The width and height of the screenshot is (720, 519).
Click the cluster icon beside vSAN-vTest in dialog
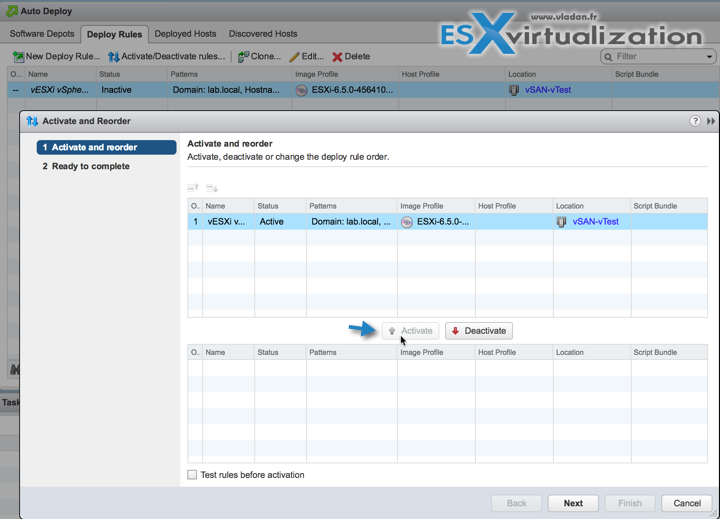pos(562,222)
